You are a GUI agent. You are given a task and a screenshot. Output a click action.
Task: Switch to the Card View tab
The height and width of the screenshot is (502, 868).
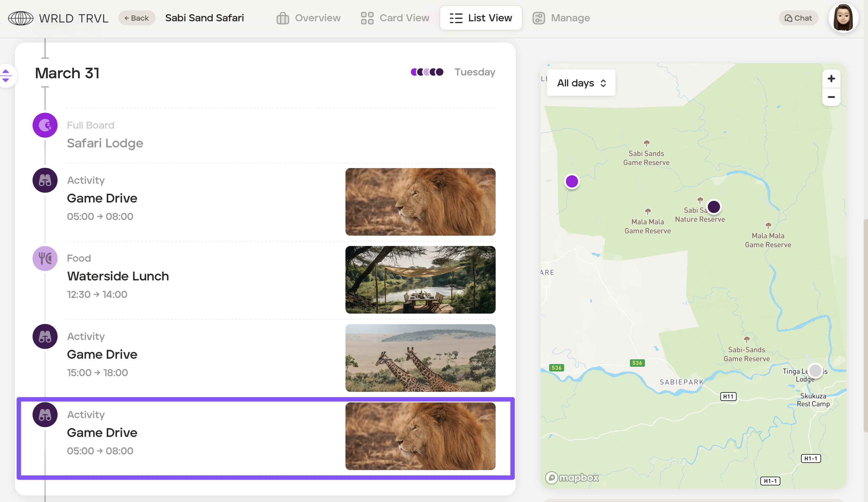pos(395,18)
